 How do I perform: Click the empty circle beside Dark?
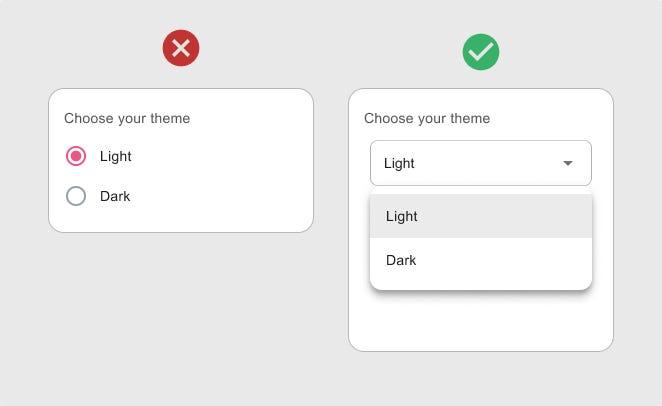[x=76, y=196]
